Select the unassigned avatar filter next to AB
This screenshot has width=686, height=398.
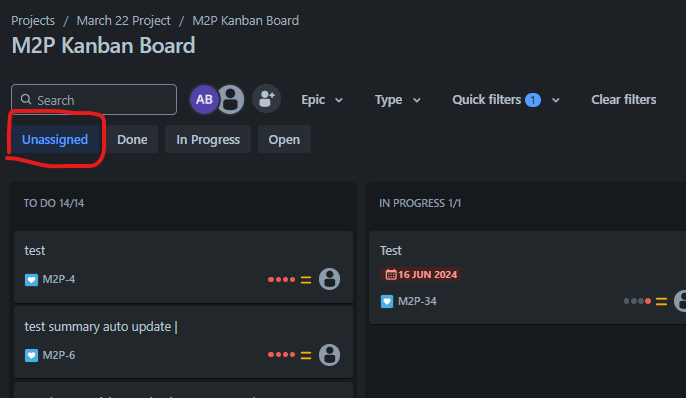231,99
